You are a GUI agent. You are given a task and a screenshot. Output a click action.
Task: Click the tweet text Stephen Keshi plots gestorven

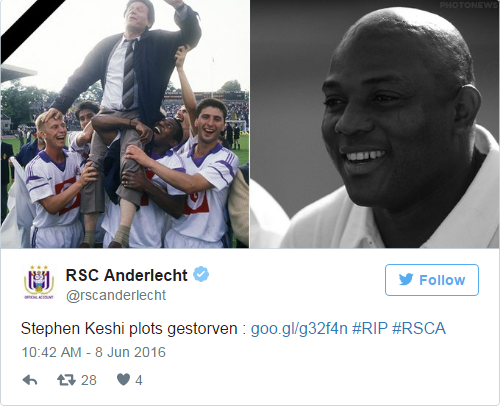coord(129,329)
